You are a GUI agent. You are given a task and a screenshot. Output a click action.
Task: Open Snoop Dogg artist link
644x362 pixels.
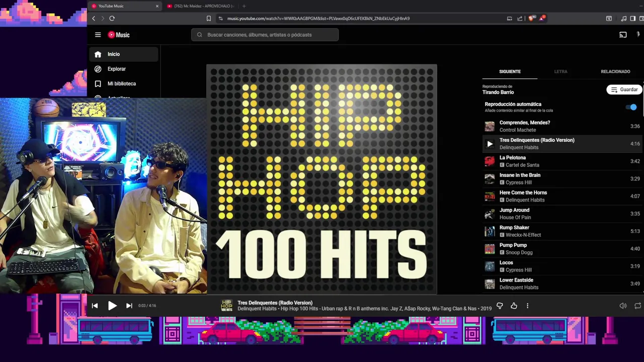(519, 252)
